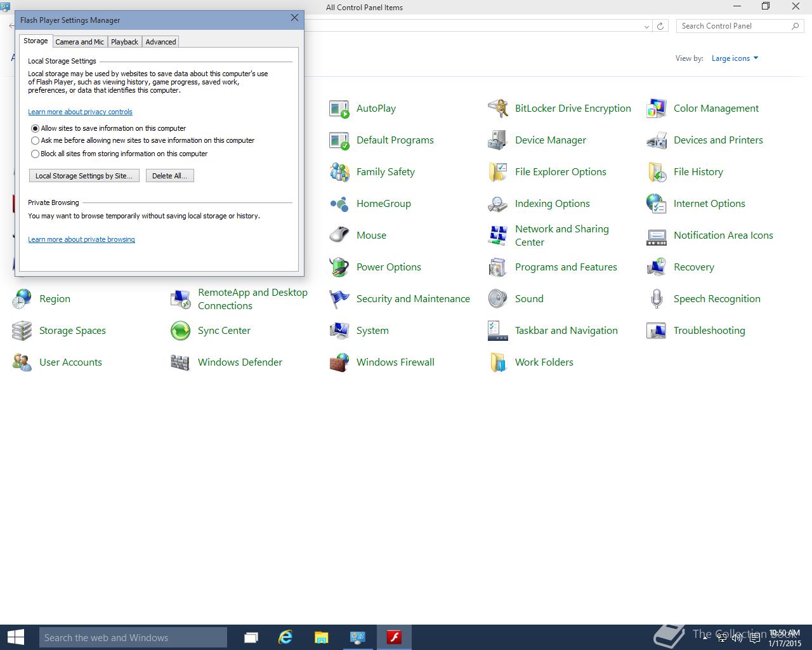
Task: Open Network and Sharing Center icon
Action: point(498,235)
